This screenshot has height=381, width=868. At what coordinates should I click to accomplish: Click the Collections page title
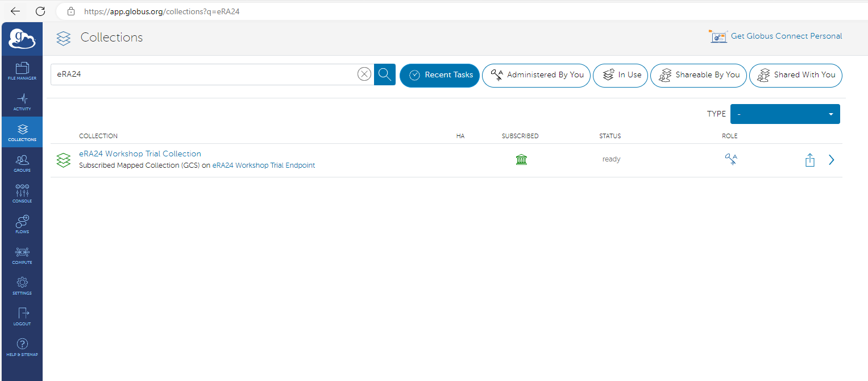(111, 38)
